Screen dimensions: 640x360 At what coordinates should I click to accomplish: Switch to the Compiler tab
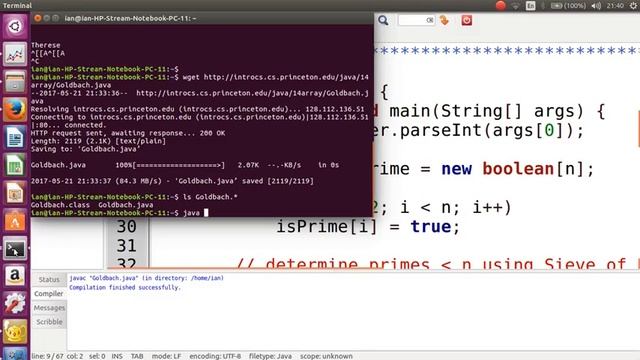(x=49, y=293)
